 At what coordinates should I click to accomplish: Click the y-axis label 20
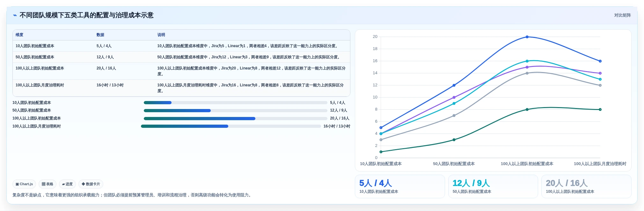point(375,37)
